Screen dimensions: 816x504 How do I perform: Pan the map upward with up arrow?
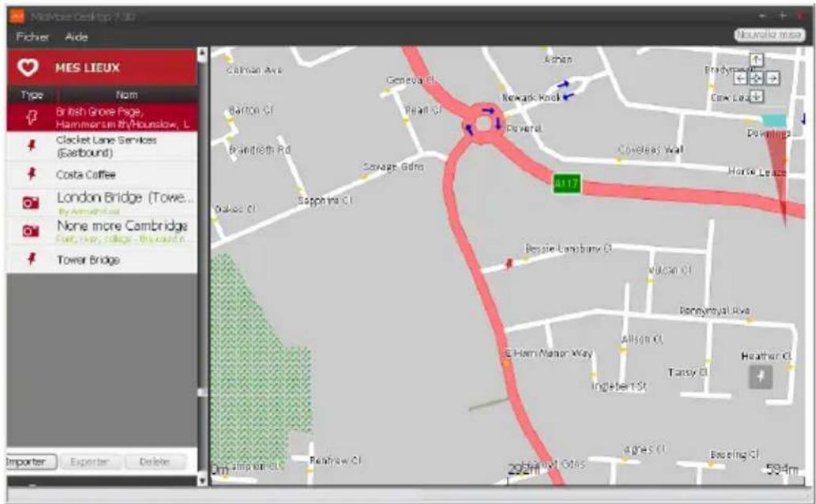[757, 60]
